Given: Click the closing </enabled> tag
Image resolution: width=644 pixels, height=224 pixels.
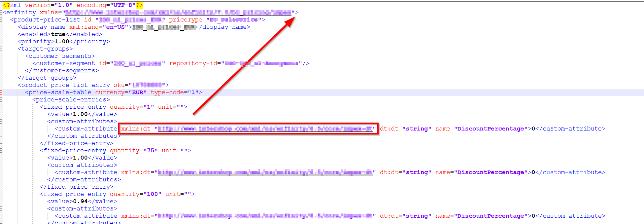Looking at the screenshot, I should point(84,34).
